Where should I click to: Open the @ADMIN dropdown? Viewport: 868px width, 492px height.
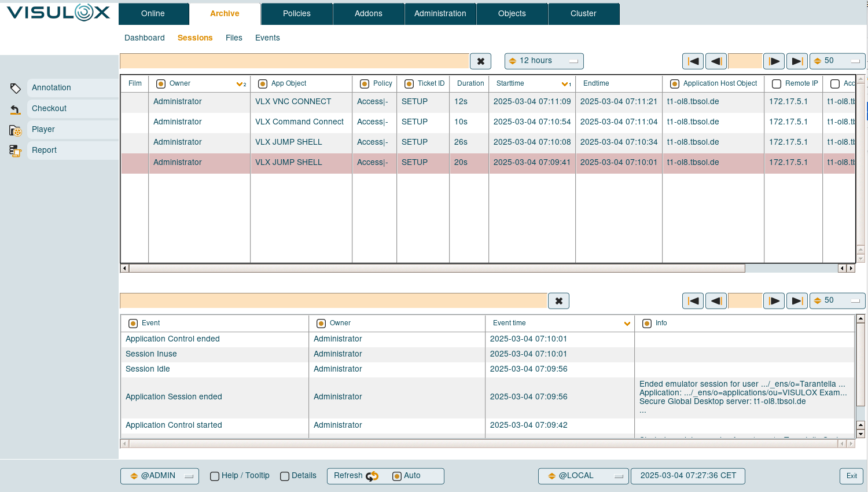pyautogui.click(x=160, y=476)
